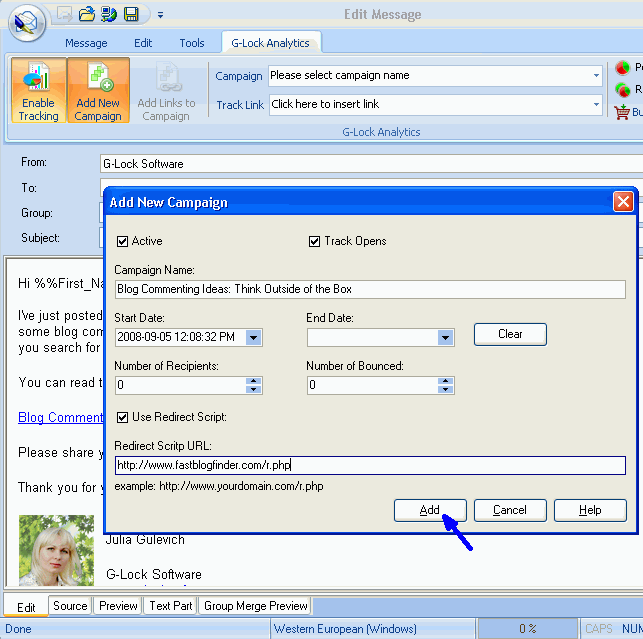This screenshot has height=639, width=643.
Task: Uncheck the Use Redirect Script checkbox
Action: coord(122,418)
